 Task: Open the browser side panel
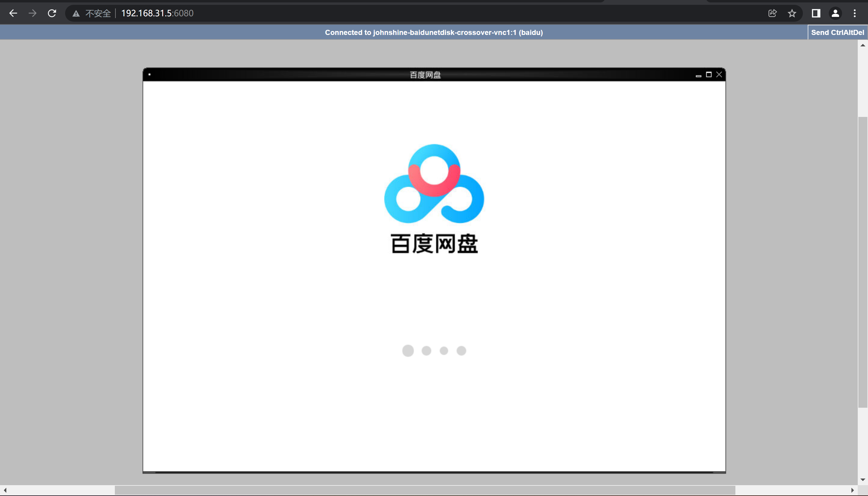tap(816, 13)
